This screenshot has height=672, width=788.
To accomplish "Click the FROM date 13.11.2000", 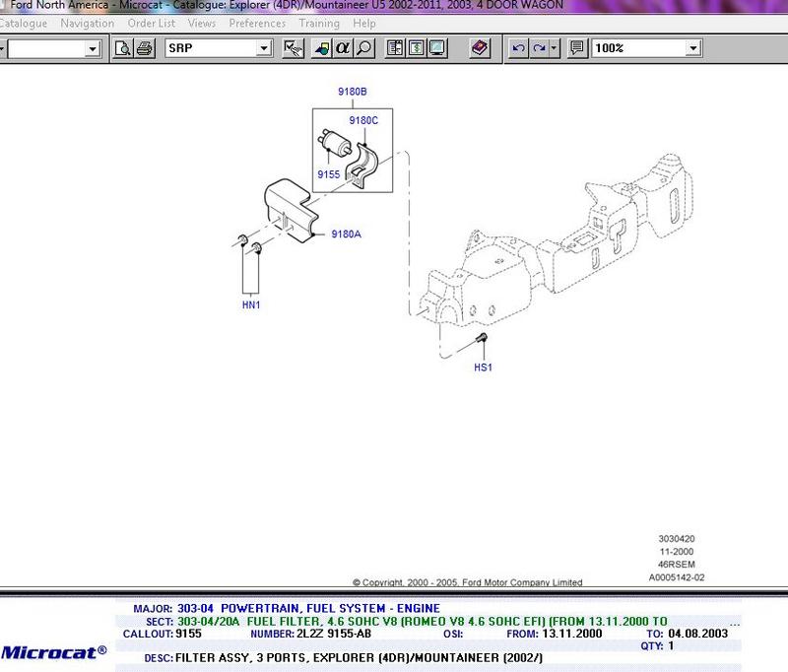I will pyautogui.click(x=572, y=634).
